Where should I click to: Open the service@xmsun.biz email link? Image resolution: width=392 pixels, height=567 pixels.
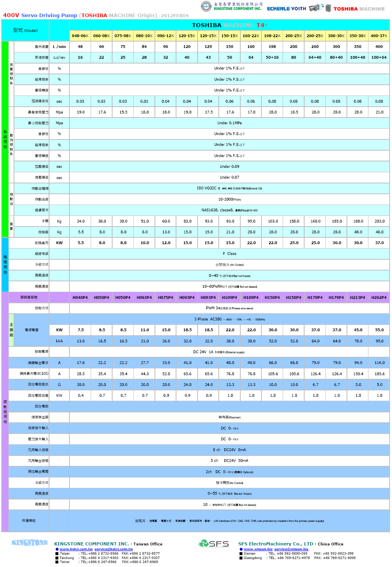(291, 549)
